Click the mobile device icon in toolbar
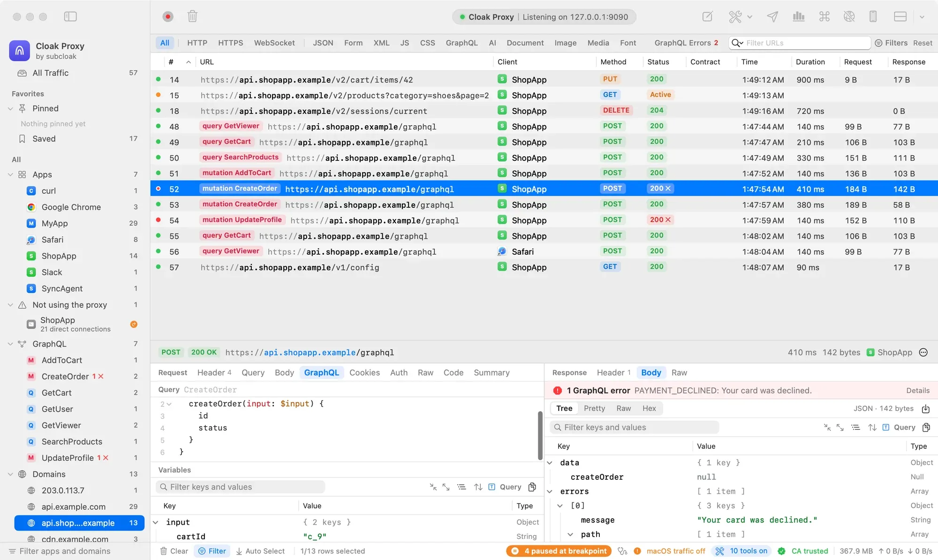The image size is (938, 560). point(873,16)
